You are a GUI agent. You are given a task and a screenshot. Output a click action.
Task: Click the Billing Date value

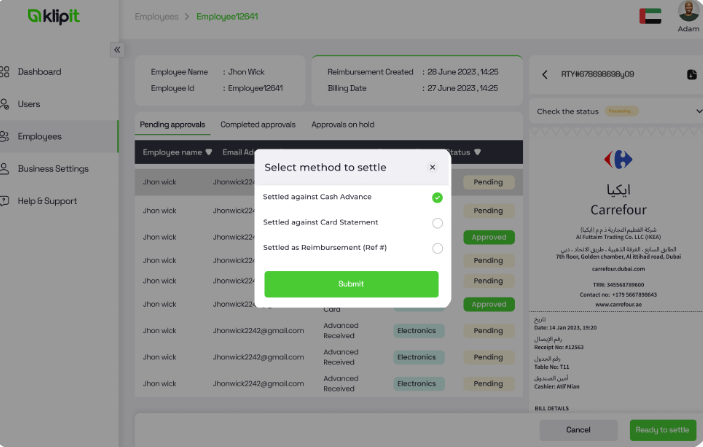click(x=463, y=88)
